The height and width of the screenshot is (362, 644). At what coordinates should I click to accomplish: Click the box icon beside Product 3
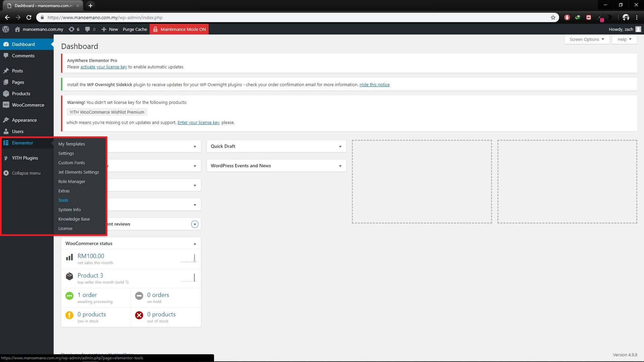tap(69, 276)
